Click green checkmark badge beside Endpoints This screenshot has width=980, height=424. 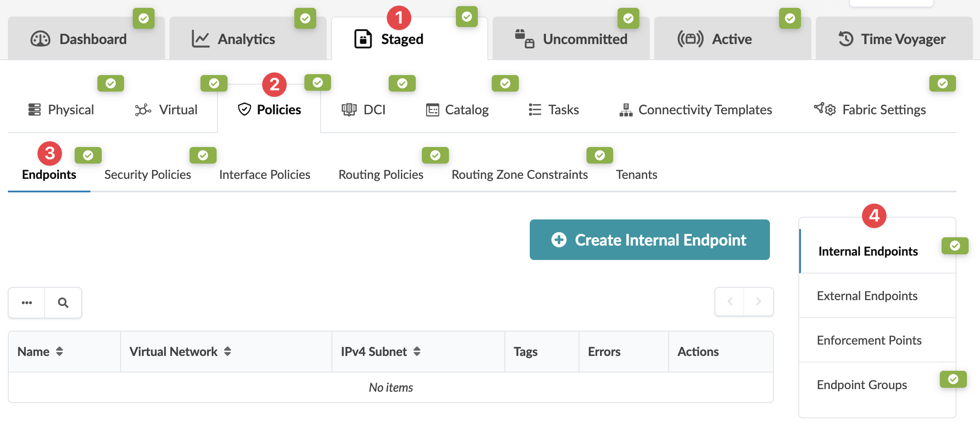pos(88,155)
